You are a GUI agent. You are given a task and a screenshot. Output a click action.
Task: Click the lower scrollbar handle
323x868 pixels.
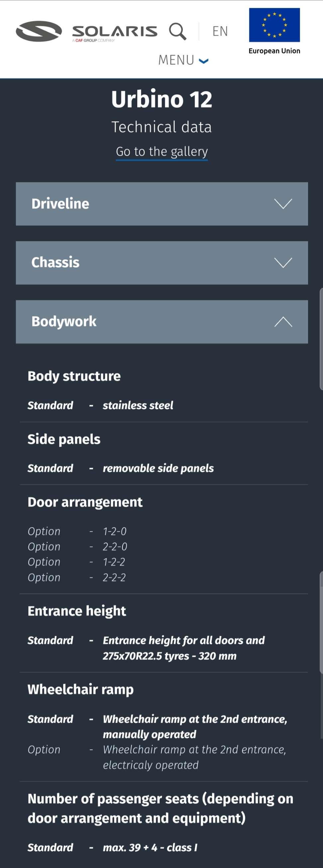(x=321, y=622)
